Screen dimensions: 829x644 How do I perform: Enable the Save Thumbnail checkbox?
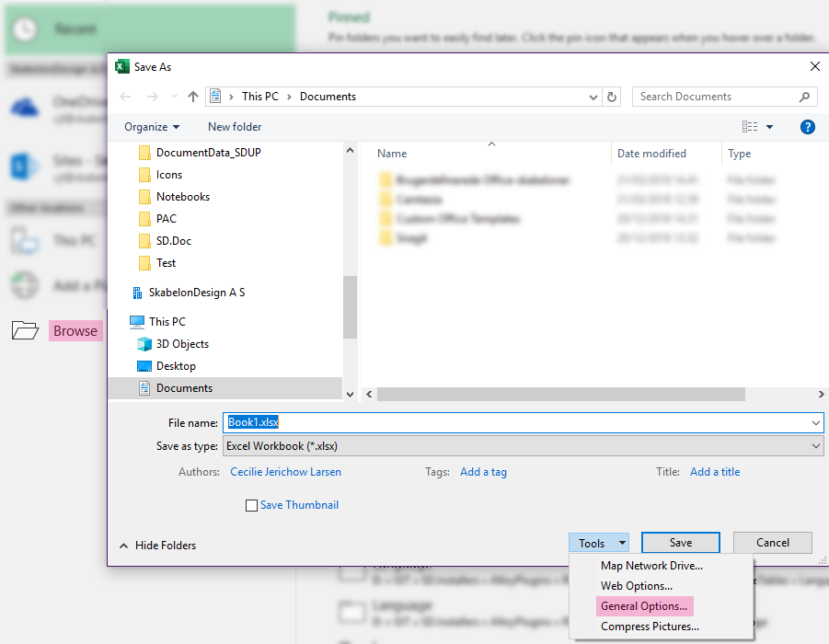point(252,505)
